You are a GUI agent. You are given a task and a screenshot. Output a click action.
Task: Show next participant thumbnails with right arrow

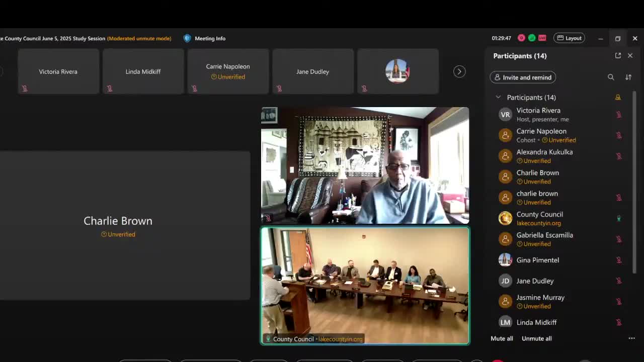click(459, 71)
